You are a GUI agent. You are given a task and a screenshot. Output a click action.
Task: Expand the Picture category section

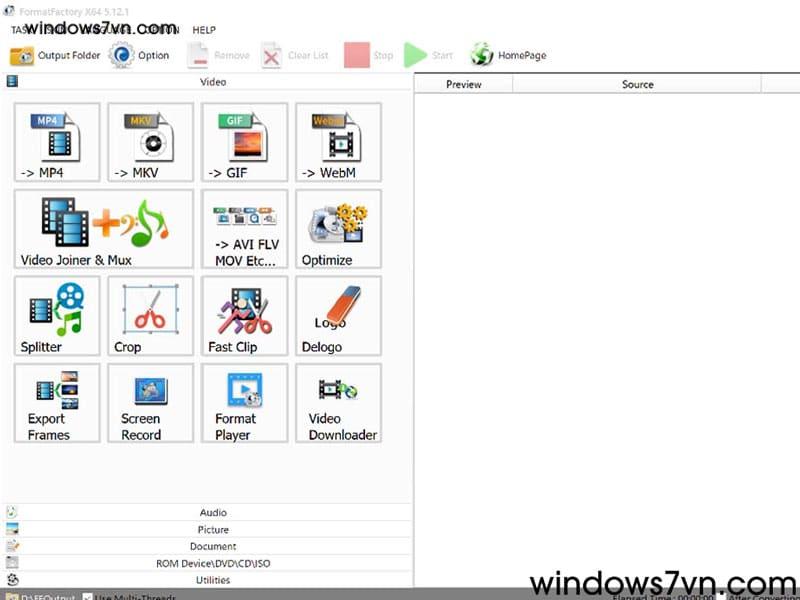tap(212, 530)
